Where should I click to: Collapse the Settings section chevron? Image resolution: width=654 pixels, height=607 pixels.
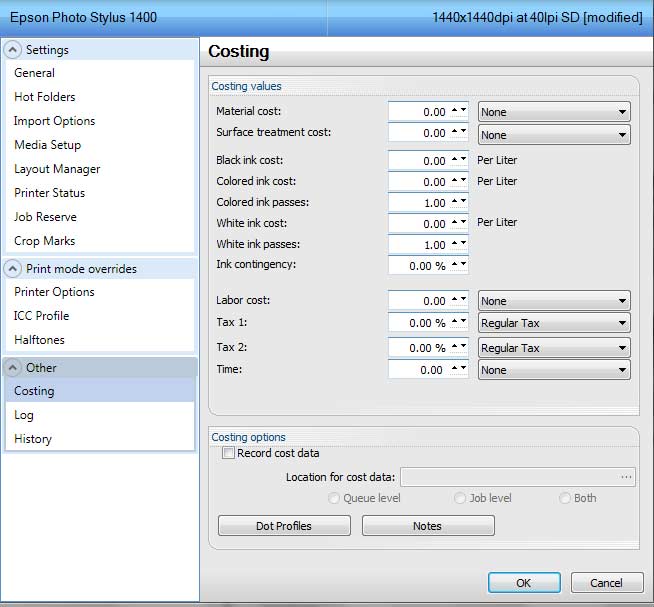[x=13, y=49]
